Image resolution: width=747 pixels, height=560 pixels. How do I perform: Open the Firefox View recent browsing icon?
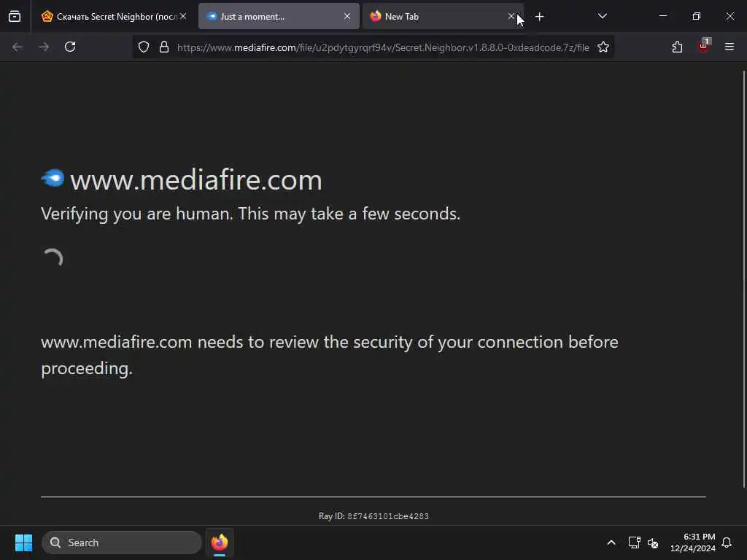point(15,17)
